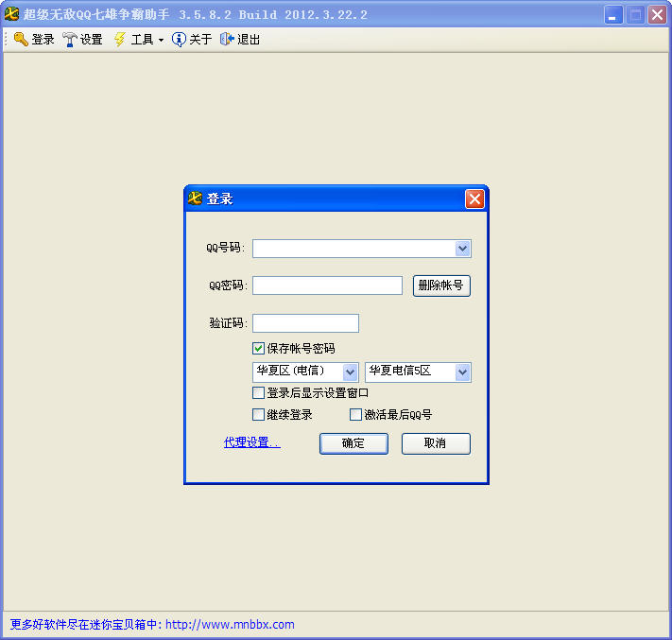Click the app icon in main title bar
The height and width of the screenshot is (640, 672).
point(11,14)
